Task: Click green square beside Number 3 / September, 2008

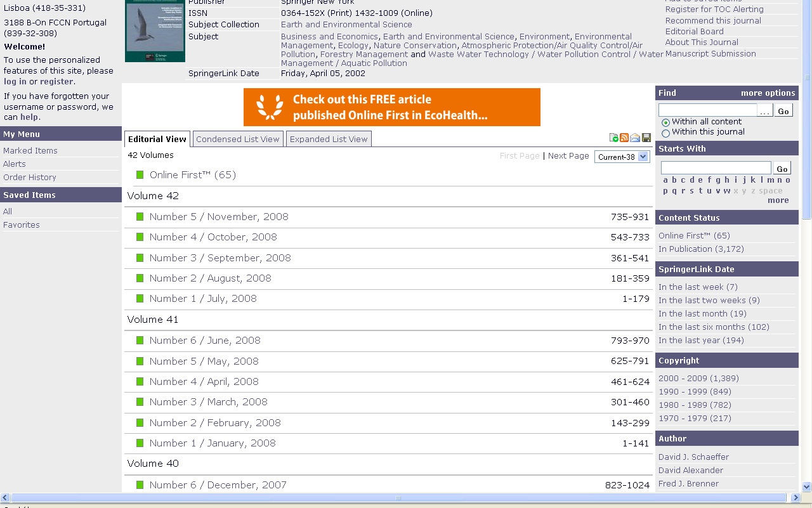Action: click(140, 257)
